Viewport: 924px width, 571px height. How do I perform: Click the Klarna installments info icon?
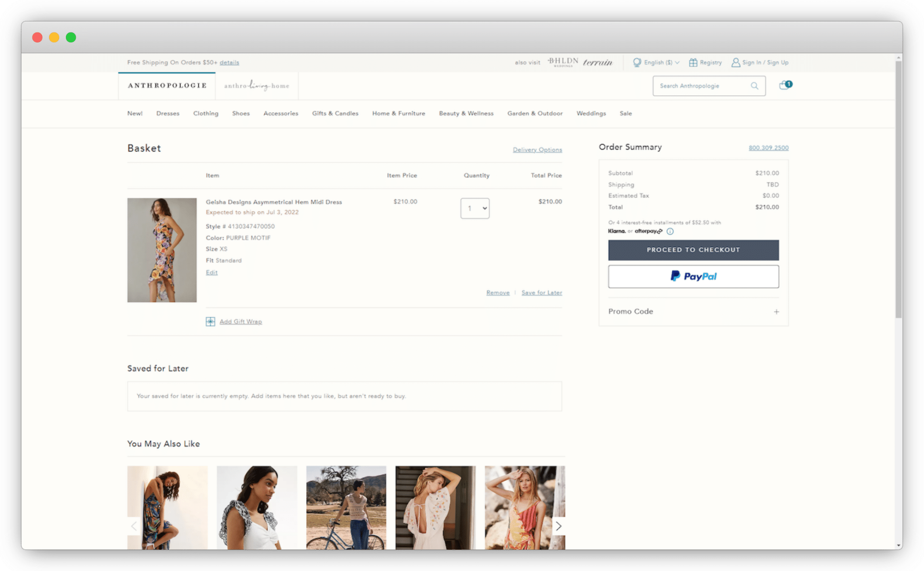point(670,232)
